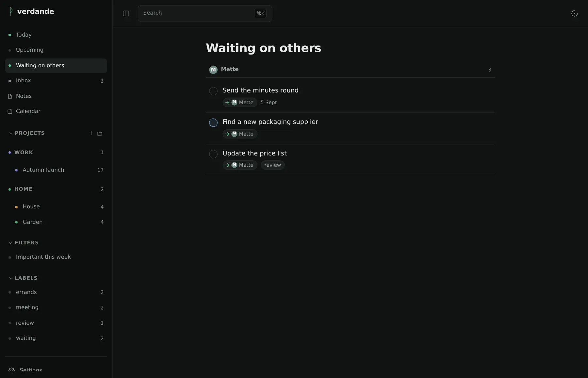The height and width of the screenshot is (378, 588).
Task: Select the Home project group
Action: click(x=56, y=189)
